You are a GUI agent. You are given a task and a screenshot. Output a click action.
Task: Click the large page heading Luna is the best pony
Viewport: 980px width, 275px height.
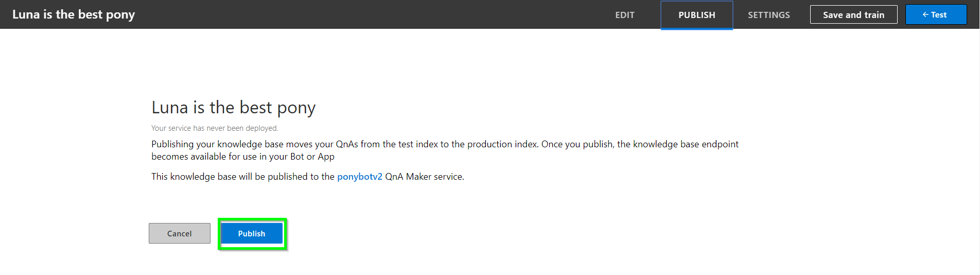[x=233, y=107]
